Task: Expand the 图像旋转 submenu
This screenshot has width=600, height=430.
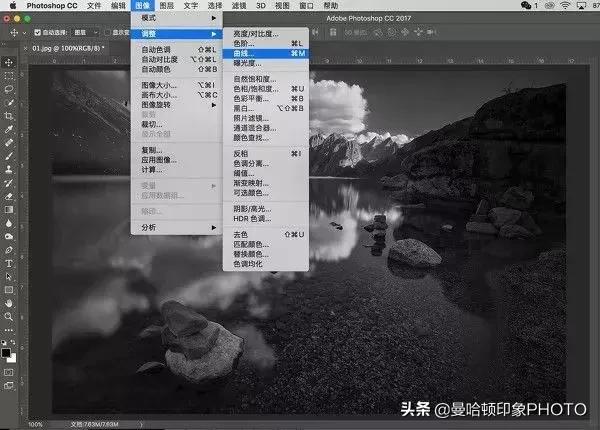Action: (176, 105)
